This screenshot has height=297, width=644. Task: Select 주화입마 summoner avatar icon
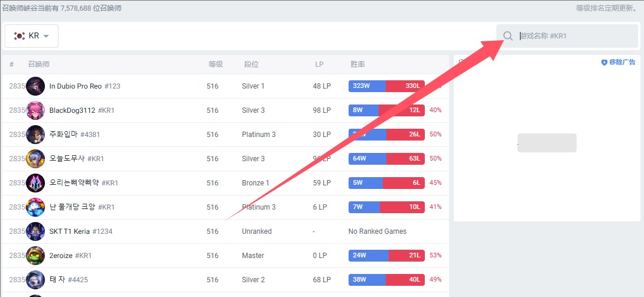coord(35,135)
